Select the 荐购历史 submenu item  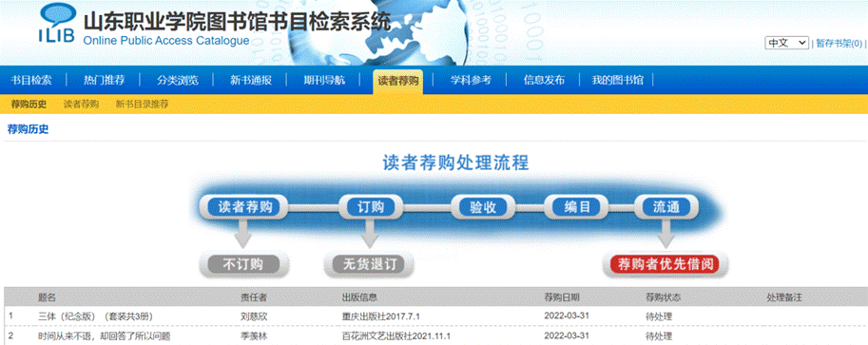click(29, 105)
